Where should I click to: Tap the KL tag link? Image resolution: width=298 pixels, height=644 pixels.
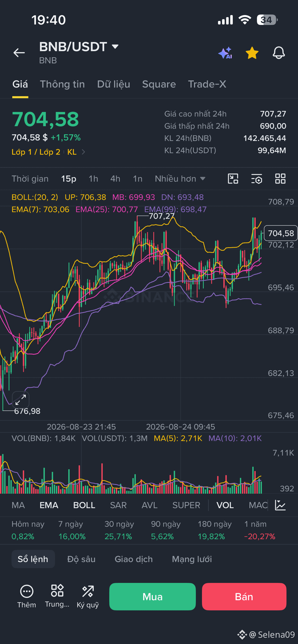click(72, 152)
